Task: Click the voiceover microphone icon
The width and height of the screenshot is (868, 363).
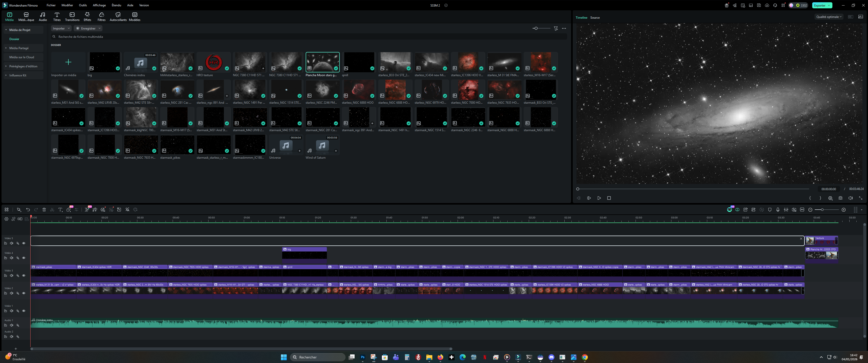Action: tap(778, 210)
